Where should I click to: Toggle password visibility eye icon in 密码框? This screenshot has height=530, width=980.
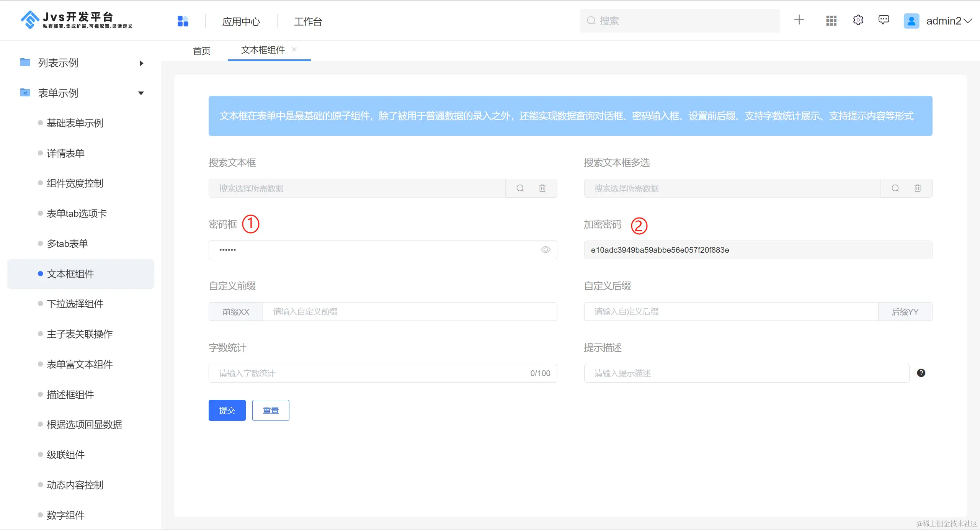pyautogui.click(x=546, y=250)
